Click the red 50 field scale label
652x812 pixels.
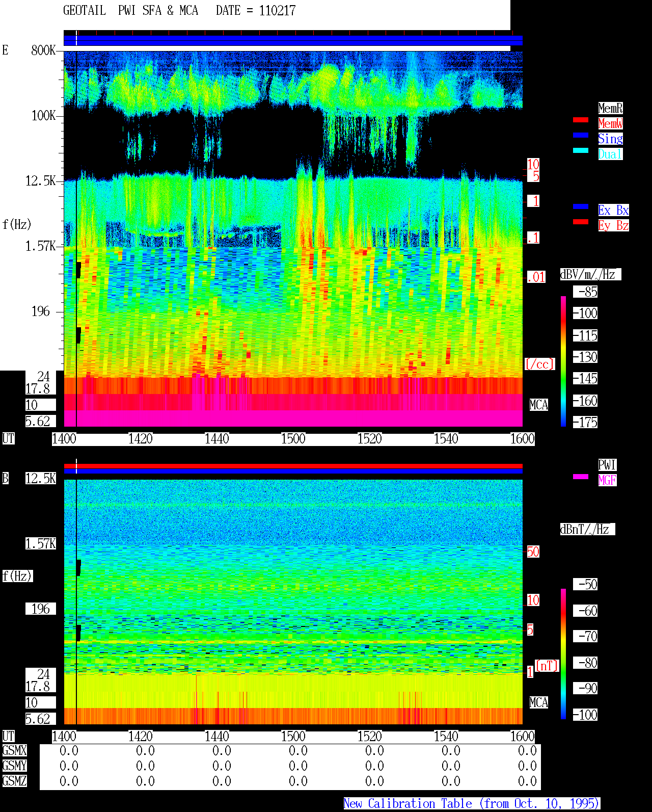(x=533, y=552)
